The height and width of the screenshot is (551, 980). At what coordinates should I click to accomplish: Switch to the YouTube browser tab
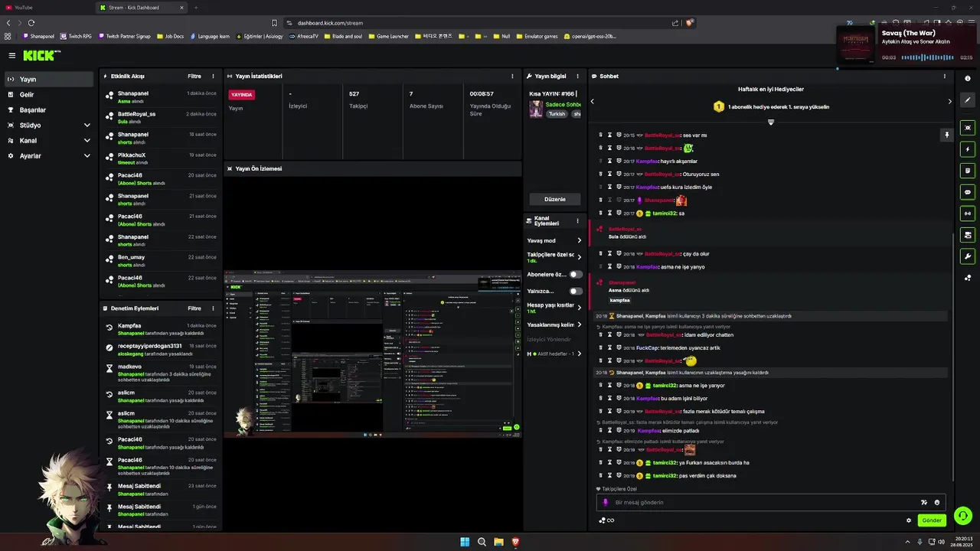tap(46, 7)
